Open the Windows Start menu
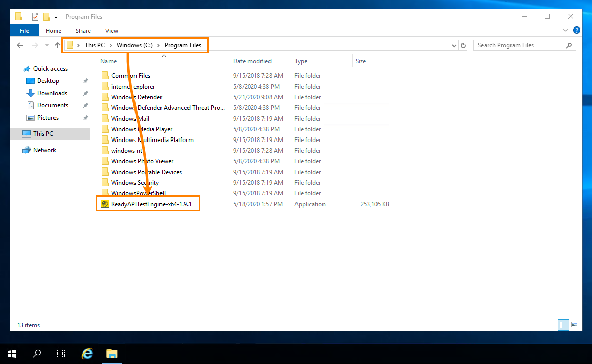The width and height of the screenshot is (592, 364). coord(12,354)
